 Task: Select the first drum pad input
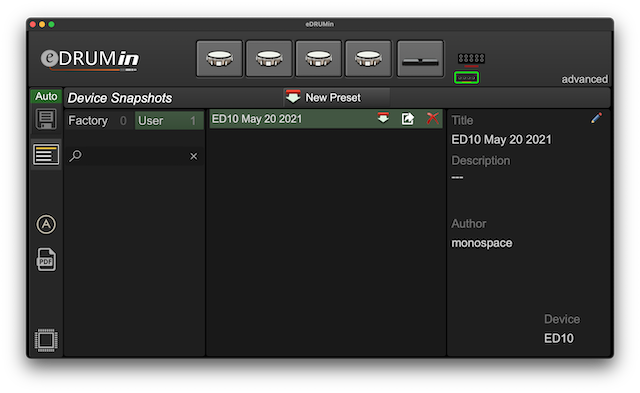tap(220, 58)
